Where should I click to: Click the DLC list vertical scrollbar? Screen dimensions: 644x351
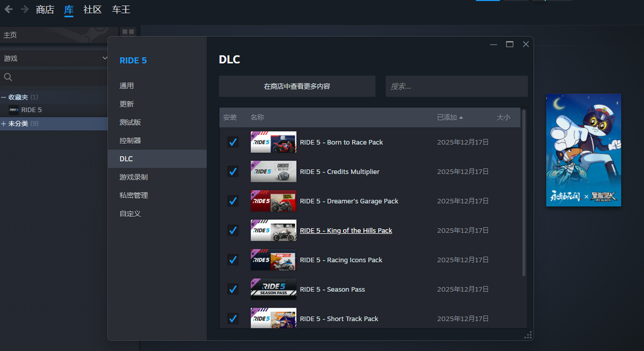(524, 191)
